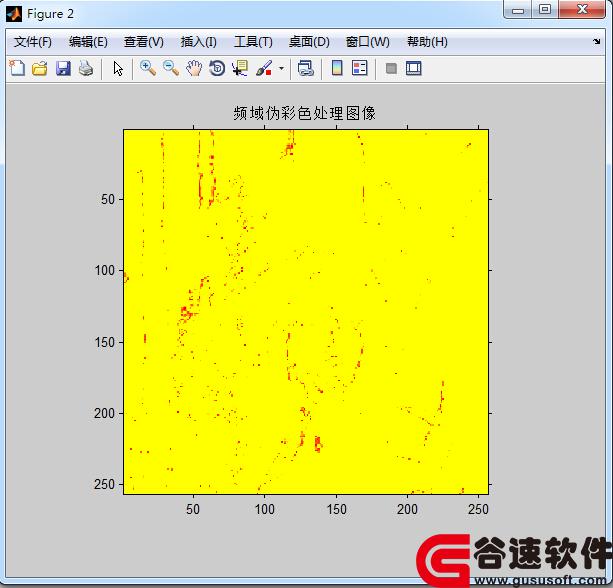The image size is (613, 588).
Task: Activate the Zoom Out magnifier tool
Action: pos(171,68)
